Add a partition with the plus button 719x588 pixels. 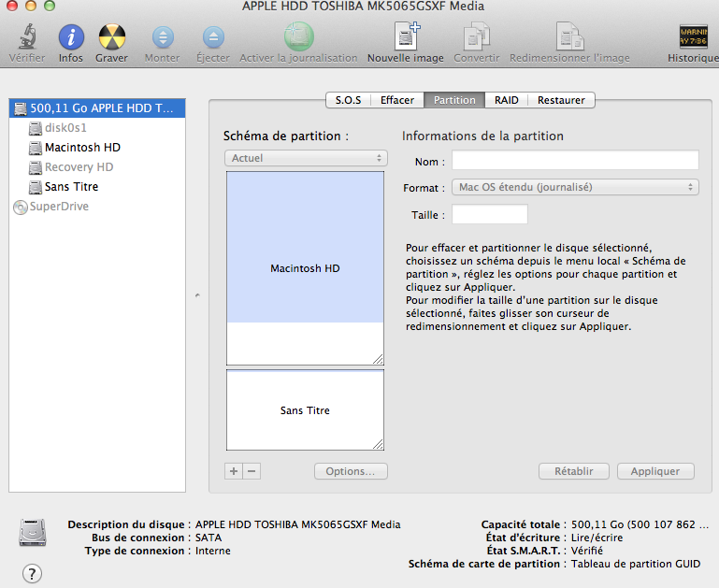coord(234,471)
